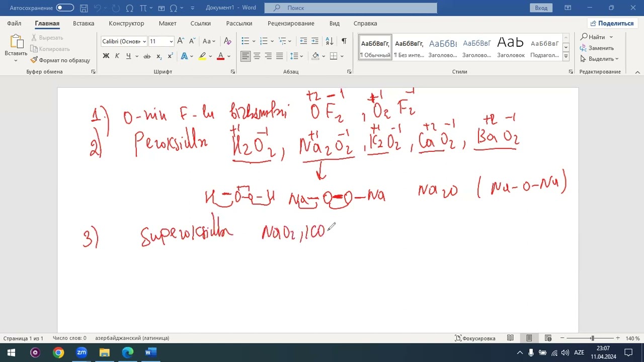Viewport: 644px width, 362px height.
Task: Click the Поиск search field
Action: pos(351,8)
